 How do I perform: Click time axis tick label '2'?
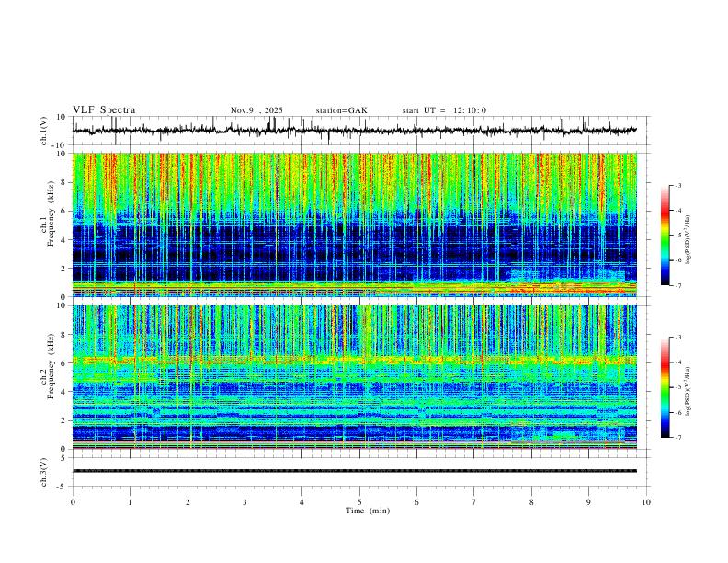(x=188, y=502)
